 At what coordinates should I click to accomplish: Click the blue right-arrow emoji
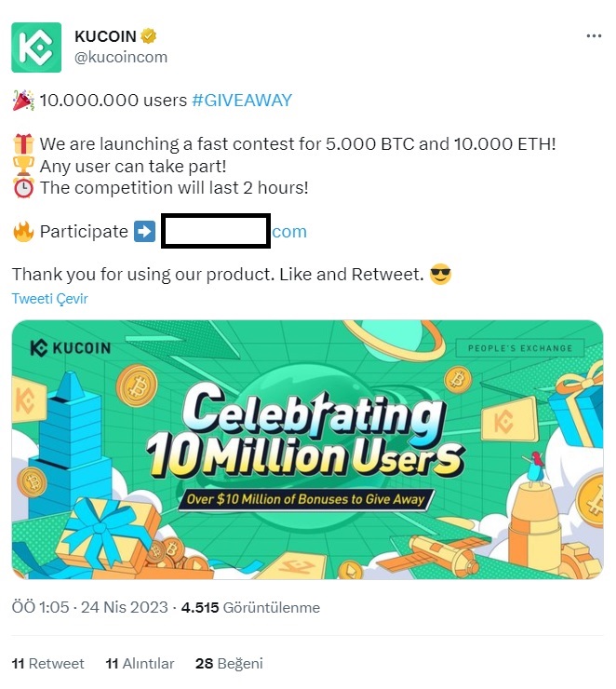point(144,231)
